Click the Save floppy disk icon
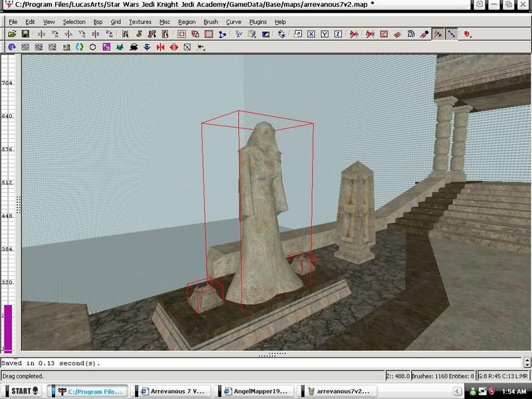This screenshot has height=399, width=532. pyautogui.click(x=25, y=33)
